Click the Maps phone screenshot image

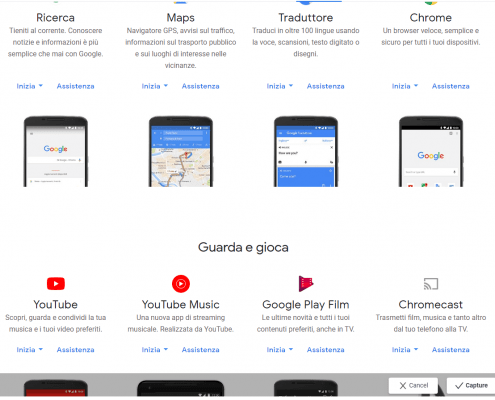tap(181, 151)
